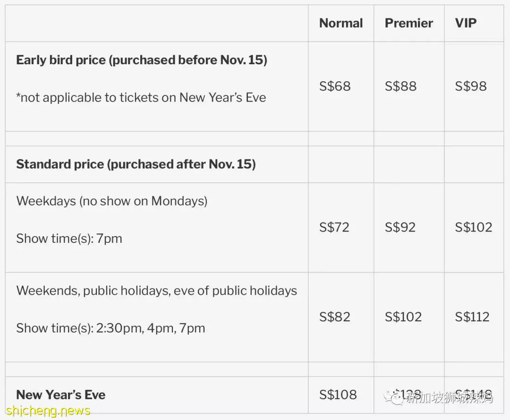
Task: Click the Standard price section heading
Action: pyautogui.click(x=136, y=164)
